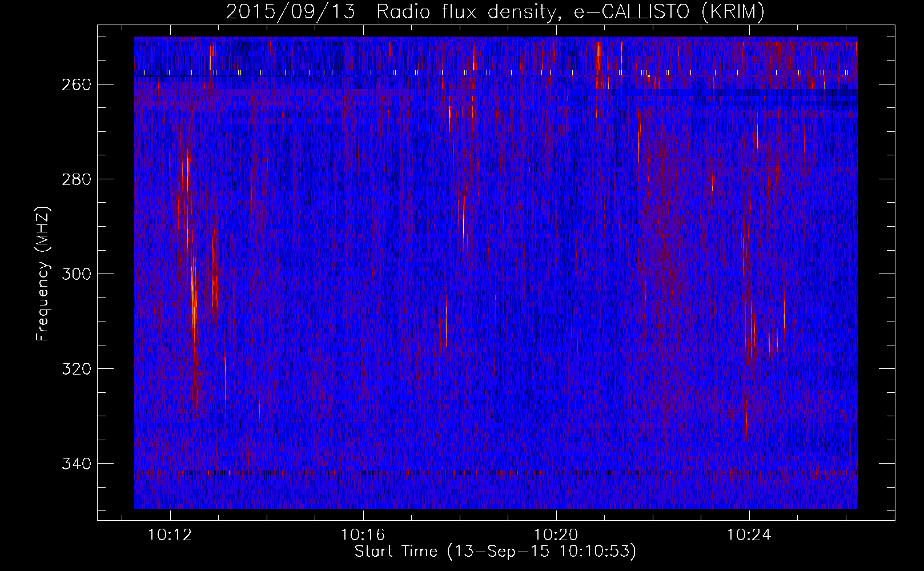Click the 10:20 time tick label
The height and width of the screenshot is (571, 924).
pos(556,535)
